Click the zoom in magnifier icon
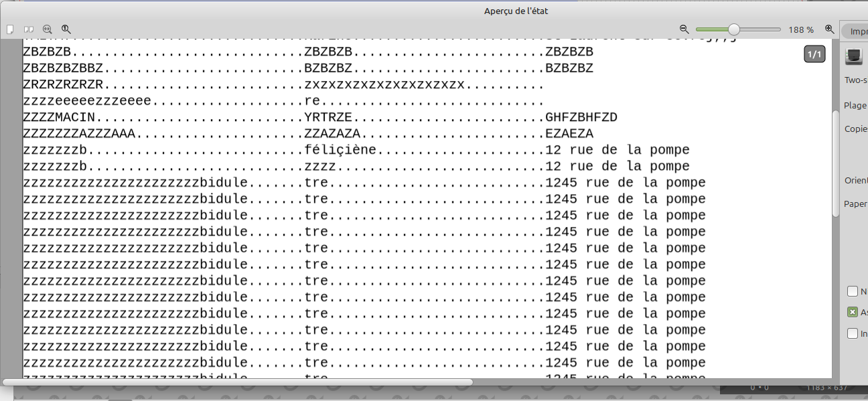The height and width of the screenshot is (401, 868). point(830,29)
